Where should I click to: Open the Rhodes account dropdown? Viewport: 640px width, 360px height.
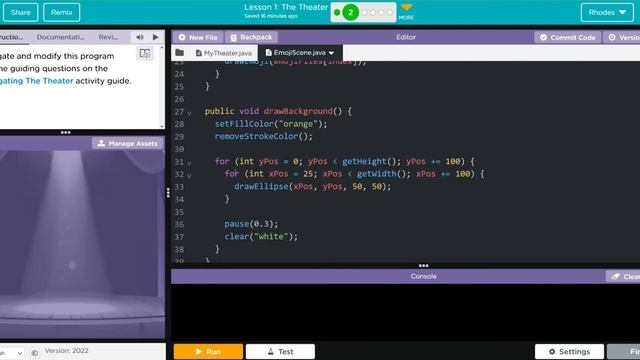pyautogui.click(x=607, y=12)
